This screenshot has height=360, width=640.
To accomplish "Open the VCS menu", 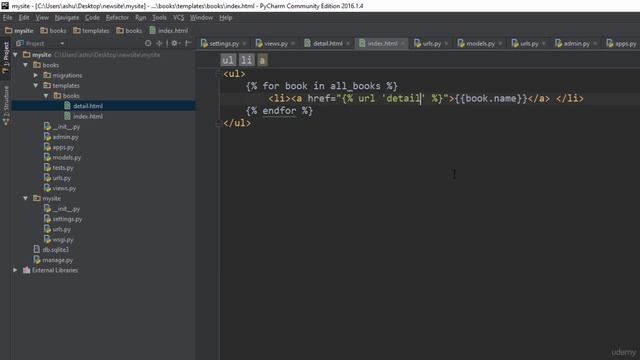I will pos(178,18).
